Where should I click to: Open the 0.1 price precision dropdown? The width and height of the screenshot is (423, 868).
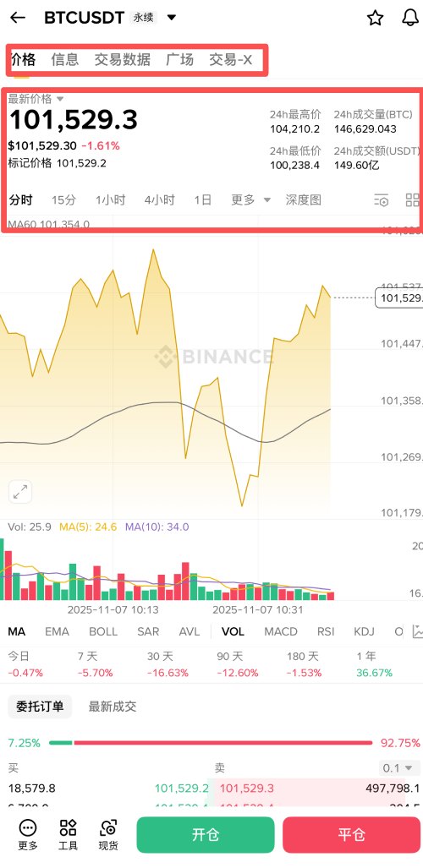click(x=398, y=767)
